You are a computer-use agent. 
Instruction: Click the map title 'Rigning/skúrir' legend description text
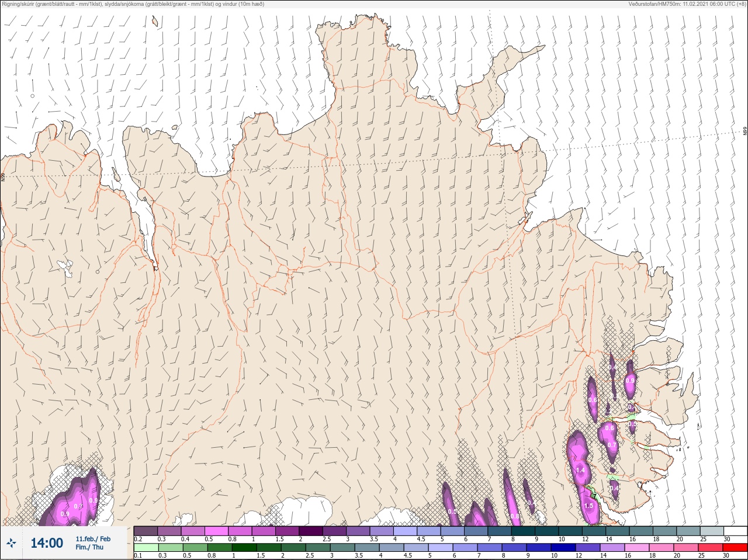133,4
